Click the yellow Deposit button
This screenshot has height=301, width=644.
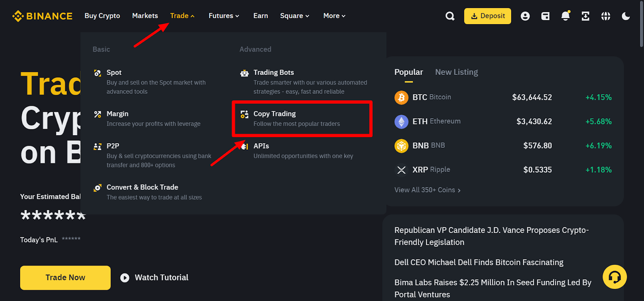coord(487,16)
